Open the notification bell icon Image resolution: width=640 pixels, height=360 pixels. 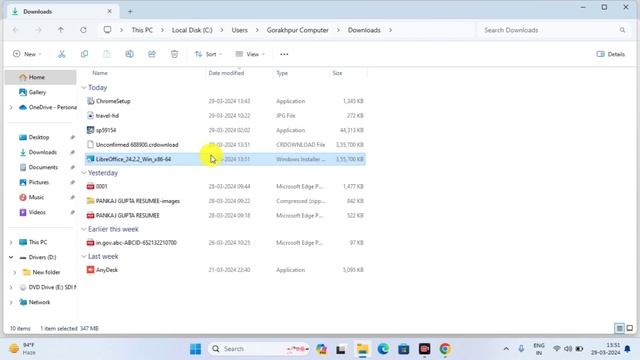click(627, 349)
